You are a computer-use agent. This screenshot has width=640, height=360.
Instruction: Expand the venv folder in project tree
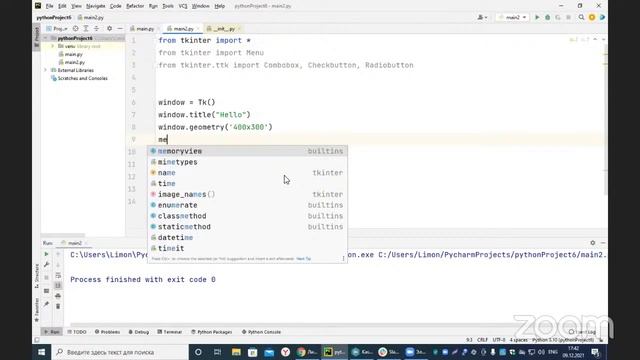53,46
